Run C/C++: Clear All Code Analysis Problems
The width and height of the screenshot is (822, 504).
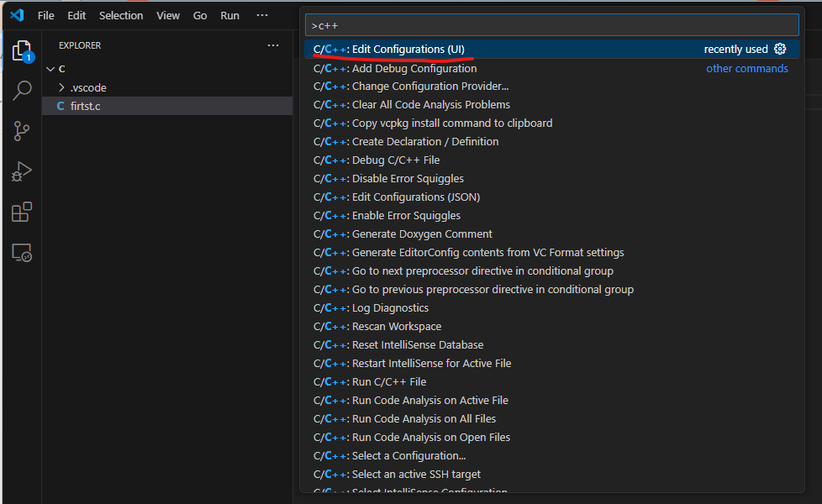pos(552,104)
